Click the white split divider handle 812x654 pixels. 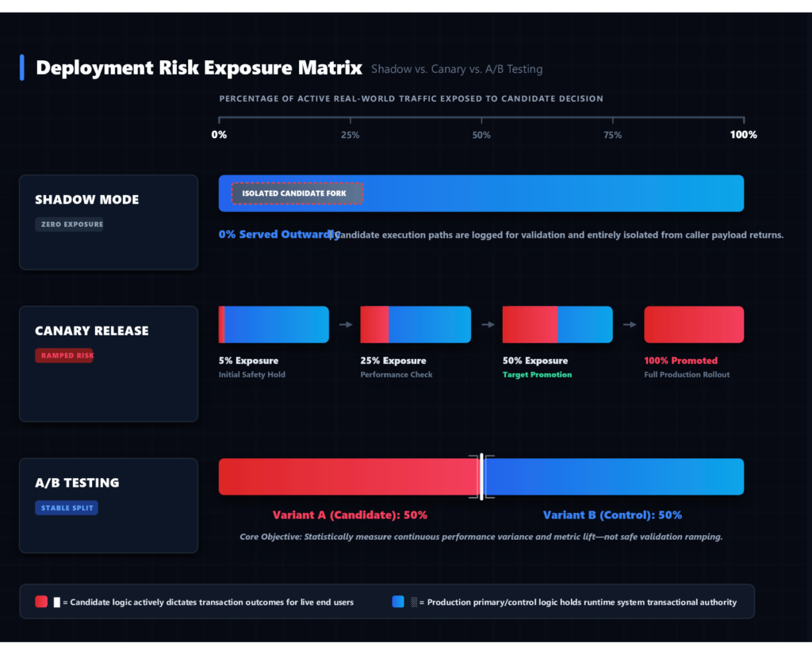(481, 476)
